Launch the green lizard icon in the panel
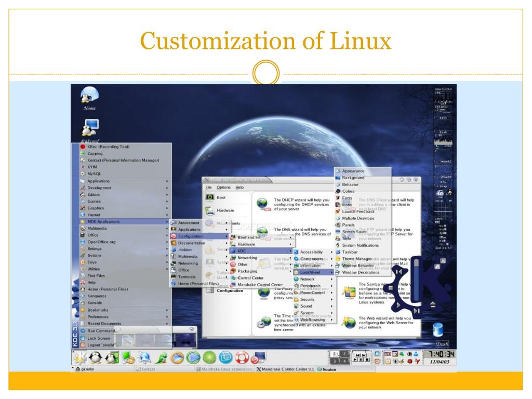Screen dimensions: 532x399 pos(161,357)
